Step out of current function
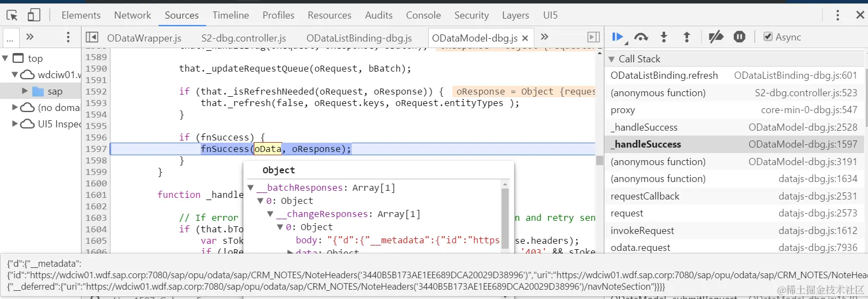Image resolution: width=868 pixels, height=299 pixels. [686, 37]
